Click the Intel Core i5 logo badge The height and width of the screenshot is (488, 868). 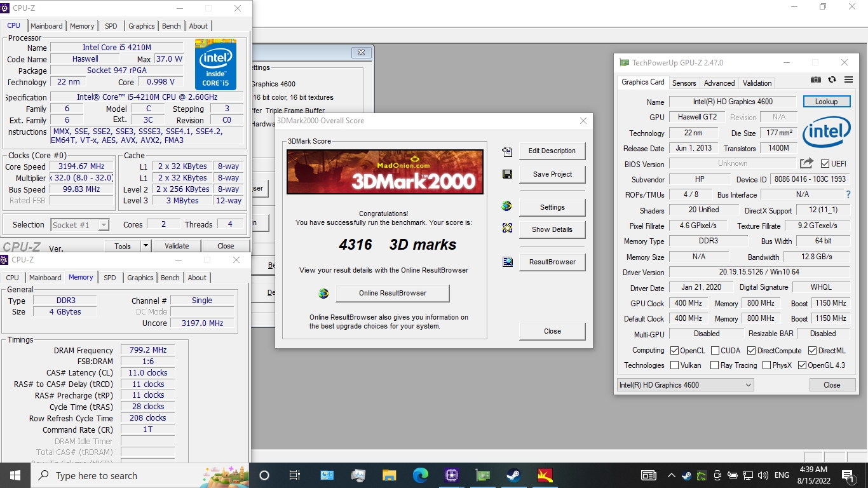point(215,64)
